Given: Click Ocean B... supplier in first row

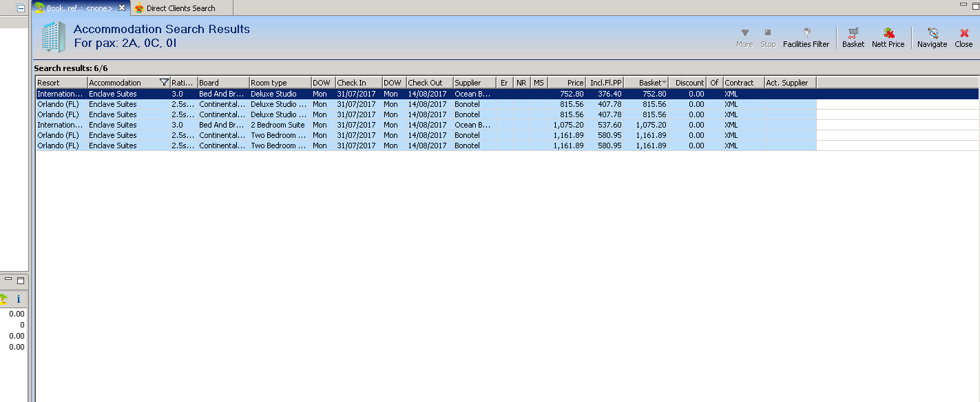Looking at the screenshot, I should [473, 94].
